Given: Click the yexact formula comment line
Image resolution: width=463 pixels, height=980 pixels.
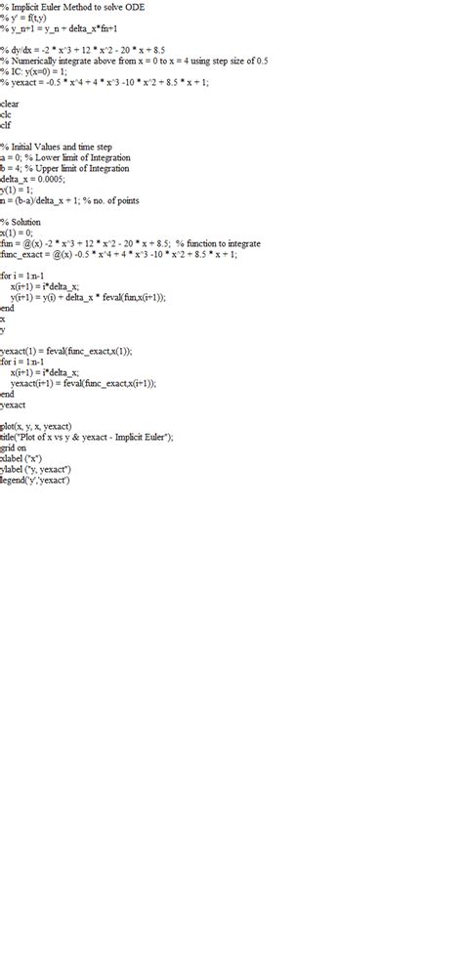Looking at the screenshot, I should coord(105,82).
